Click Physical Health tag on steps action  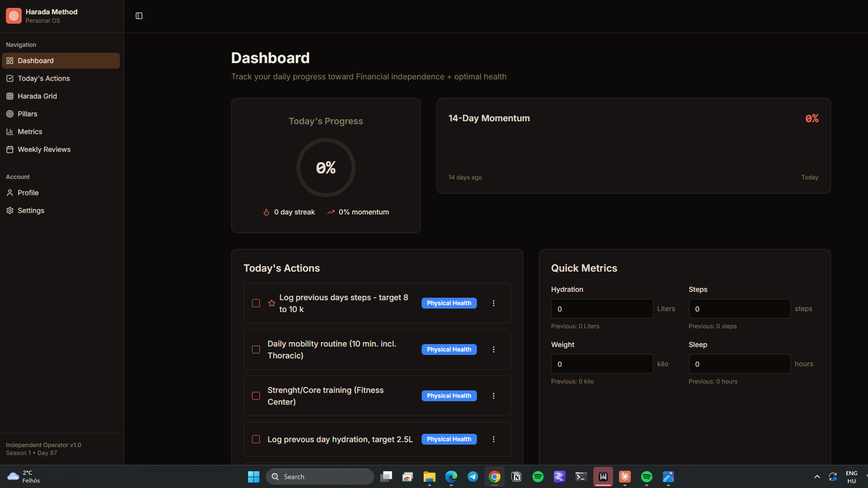[449, 303]
